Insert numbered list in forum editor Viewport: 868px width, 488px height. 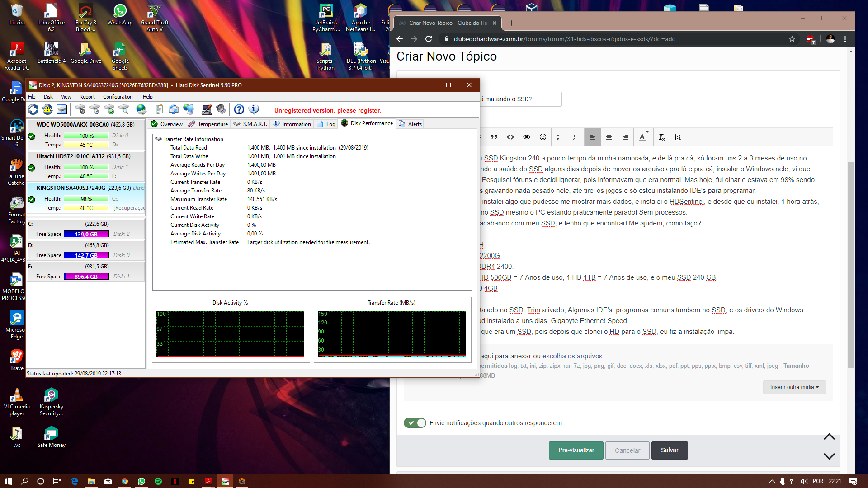point(576,137)
